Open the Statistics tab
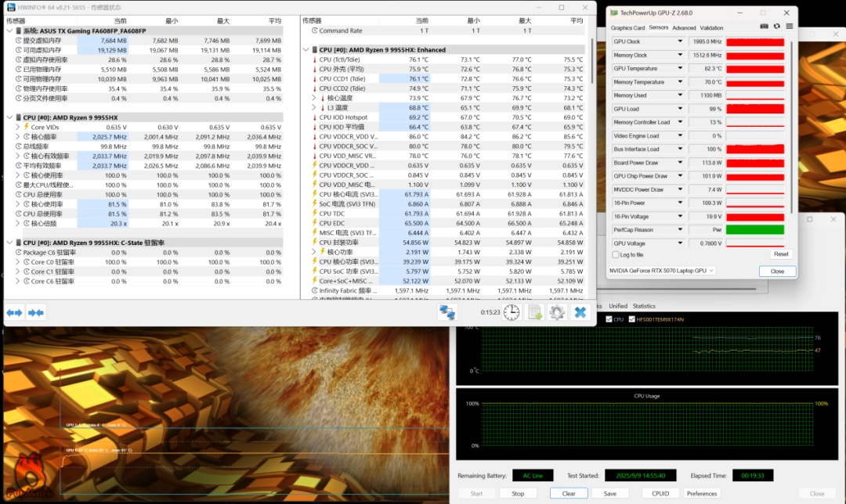Screen dimensions: 846x504 tap(644, 306)
